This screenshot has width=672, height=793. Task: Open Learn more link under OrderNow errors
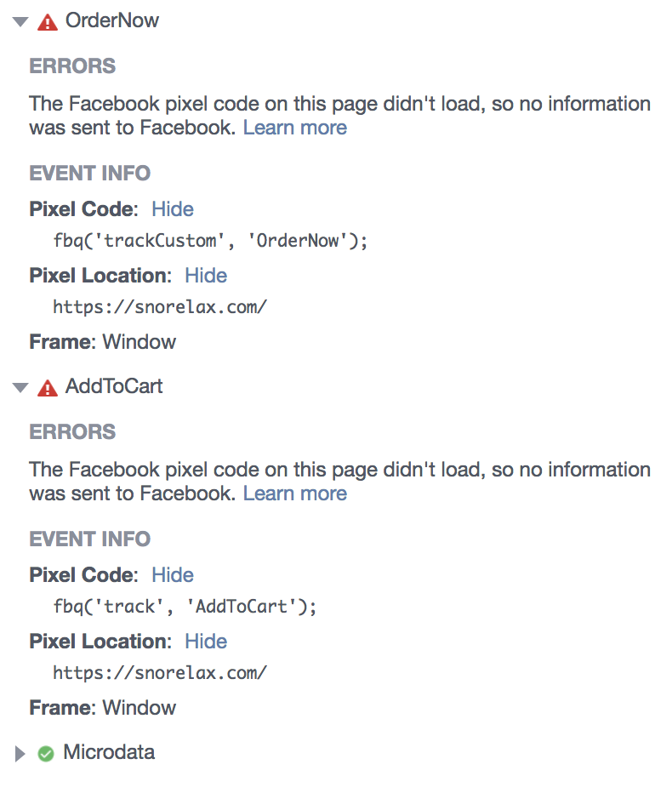coord(294,128)
